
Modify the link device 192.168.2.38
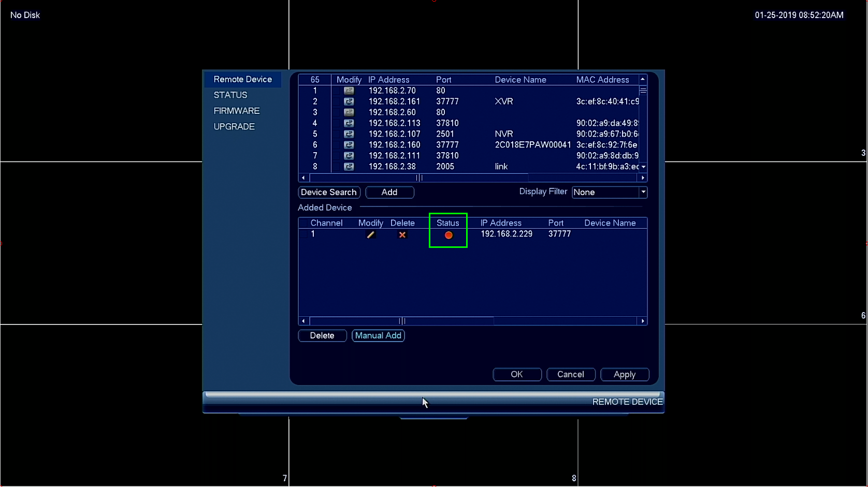(349, 167)
